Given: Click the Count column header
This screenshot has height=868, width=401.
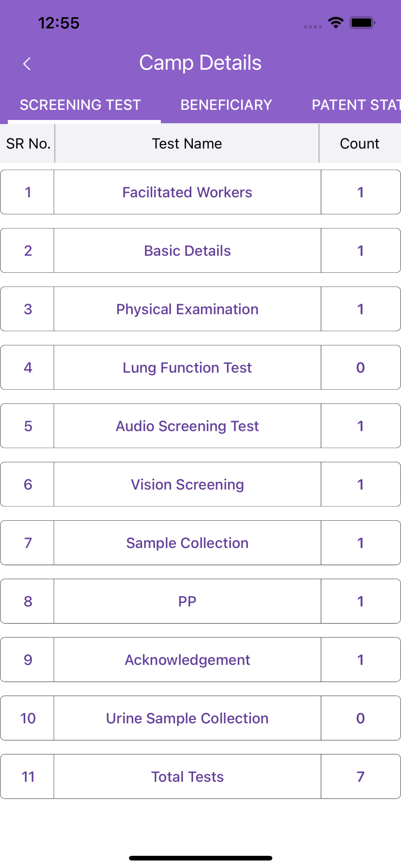Looking at the screenshot, I should point(359,143).
